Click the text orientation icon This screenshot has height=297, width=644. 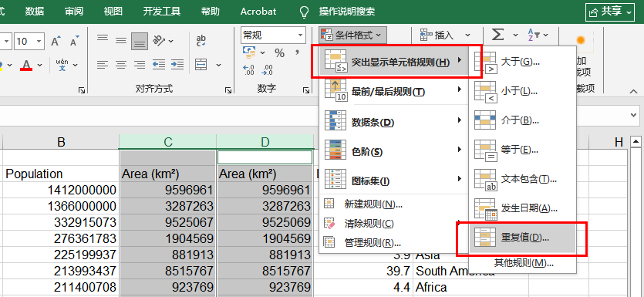[x=159, y=41]
